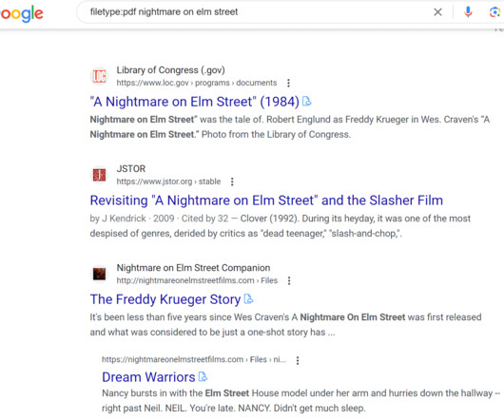
Task: Click the loc.gov programs documents URL
Action: [197, 83]
